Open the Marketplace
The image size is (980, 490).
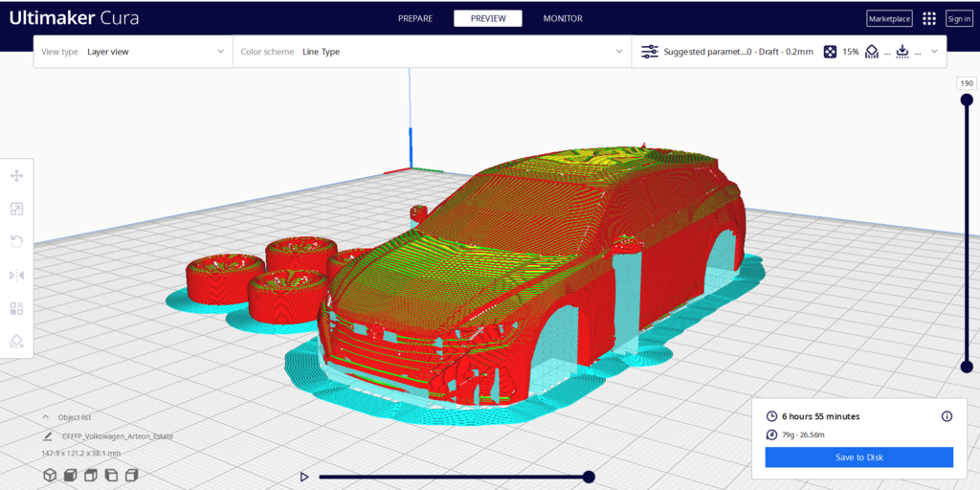pyautogui.click(x=889, y=18)
